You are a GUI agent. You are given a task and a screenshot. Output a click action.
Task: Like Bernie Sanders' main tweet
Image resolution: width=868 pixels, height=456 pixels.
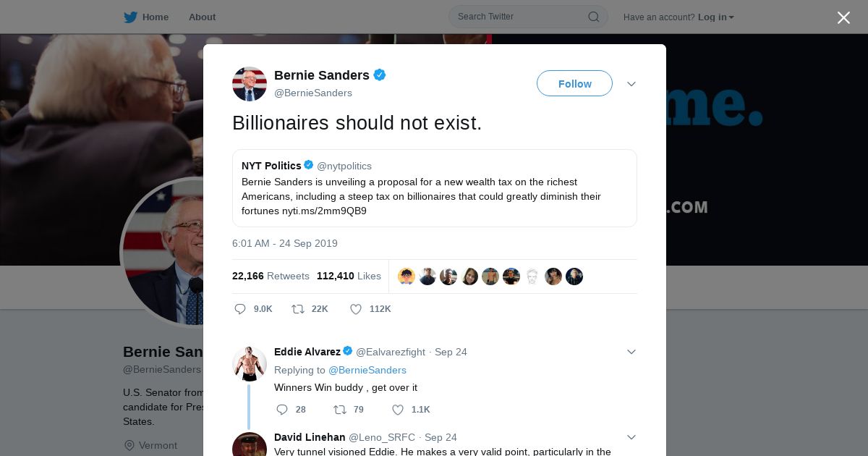point(356,309)
